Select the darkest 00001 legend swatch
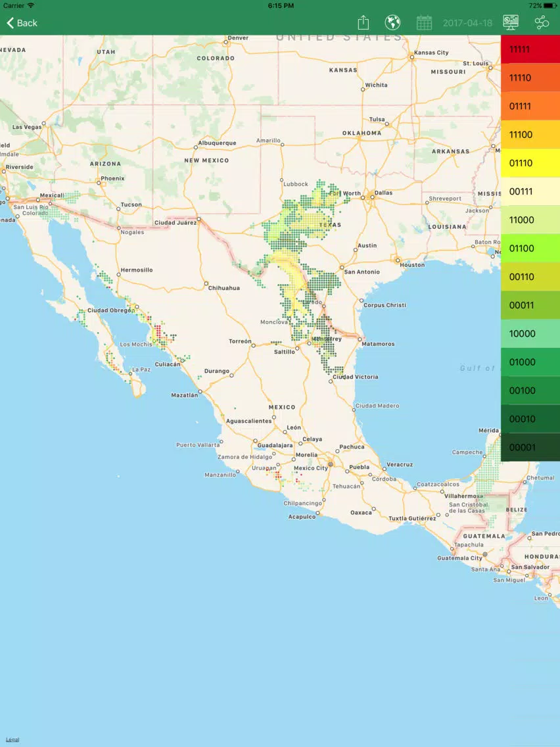 tap(530, 447)
